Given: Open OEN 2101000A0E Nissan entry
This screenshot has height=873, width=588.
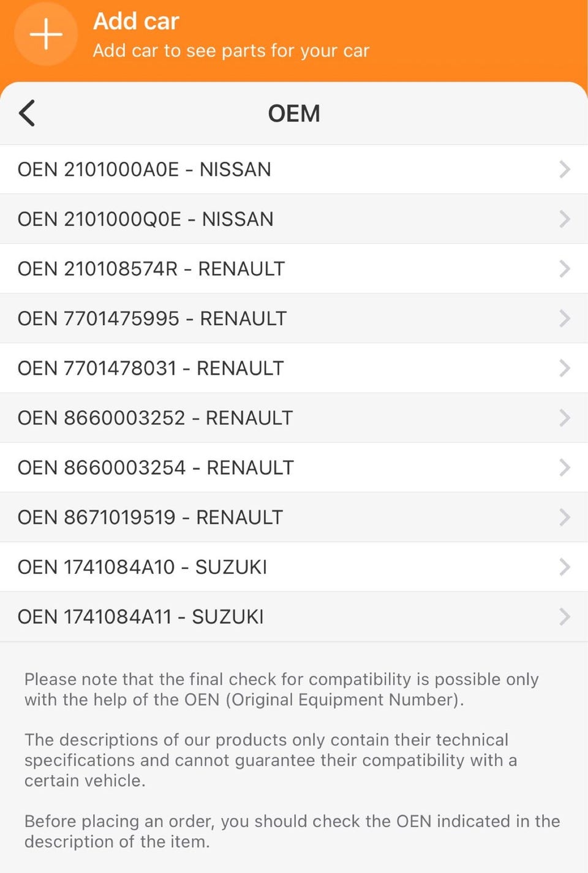Looking at the screenshot, I should click(145, 170).
